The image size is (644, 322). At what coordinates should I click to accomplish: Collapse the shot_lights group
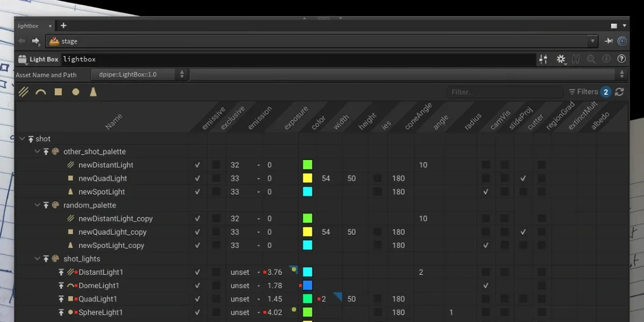tap(36, 258)
